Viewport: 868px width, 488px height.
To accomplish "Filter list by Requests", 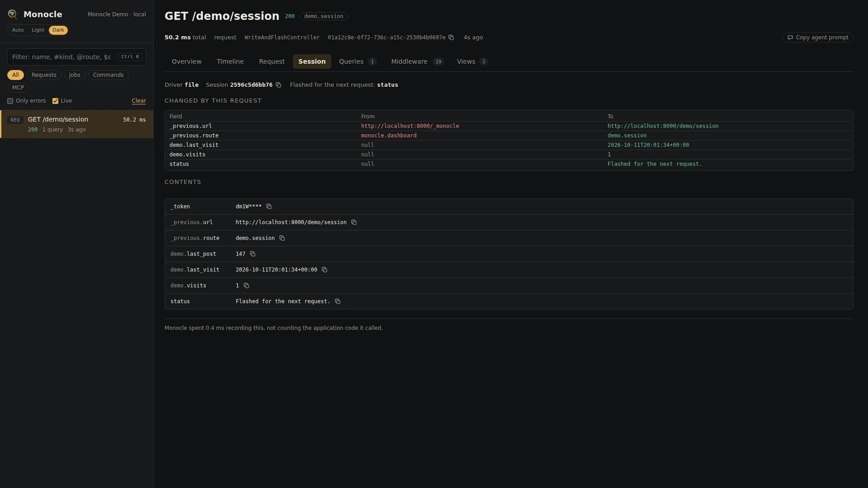I will 44,75.
